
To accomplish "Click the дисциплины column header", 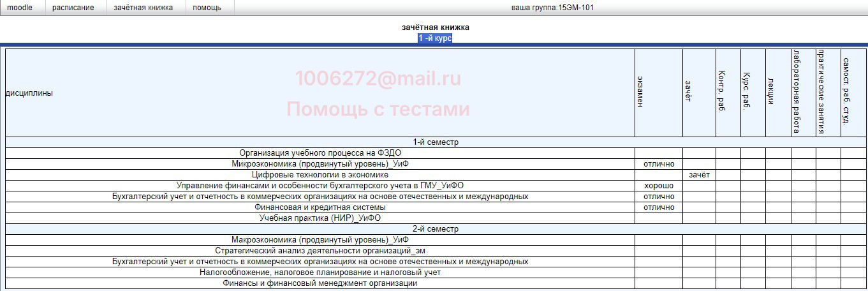I will click(29, 93).
